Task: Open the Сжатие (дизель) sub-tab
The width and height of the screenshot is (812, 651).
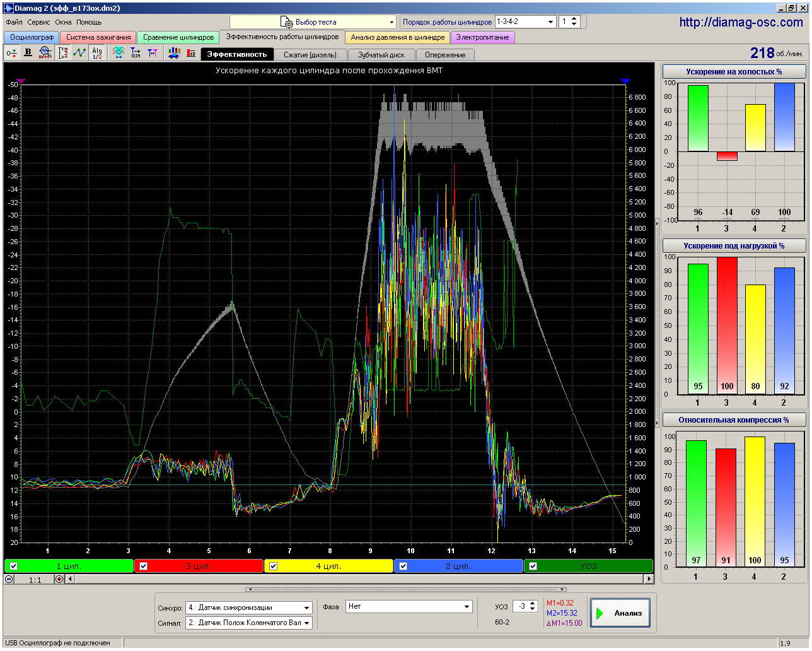Action: click(310, 55)
